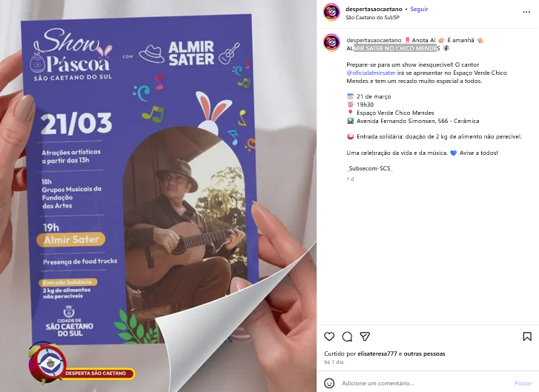Open the three-dot more options menu
This screenshot has width=539, height=392.
[526, 12]
